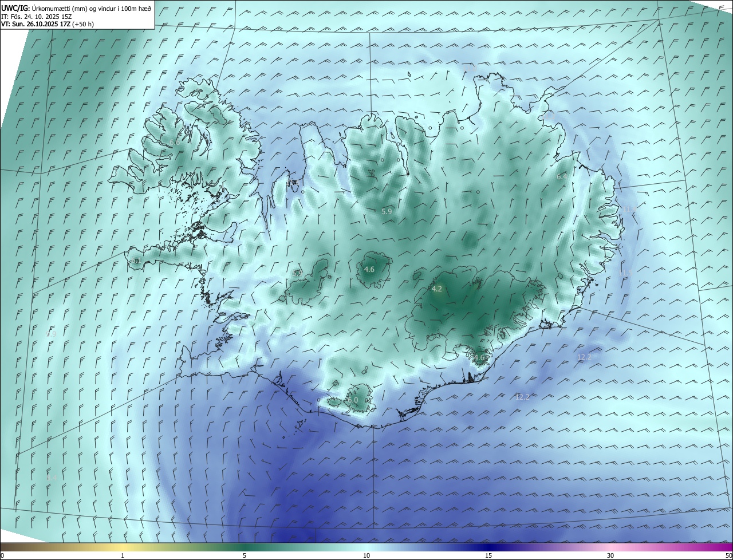Screen dimensions: 733x560
Task: Click the 5.9 value label on the map
Action: tap(387, 211)
